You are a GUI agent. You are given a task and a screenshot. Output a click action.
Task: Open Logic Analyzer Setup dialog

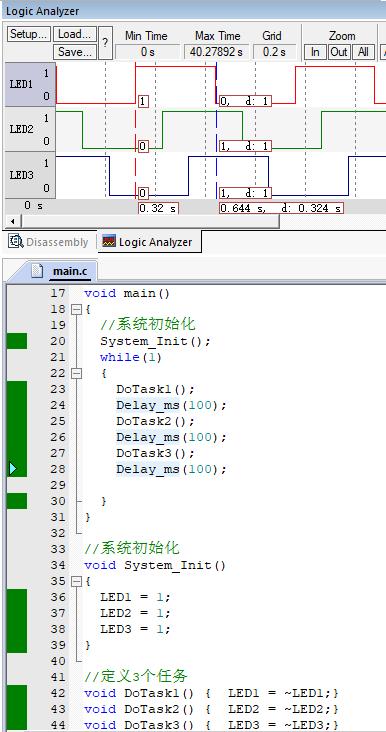coord(29,34)
